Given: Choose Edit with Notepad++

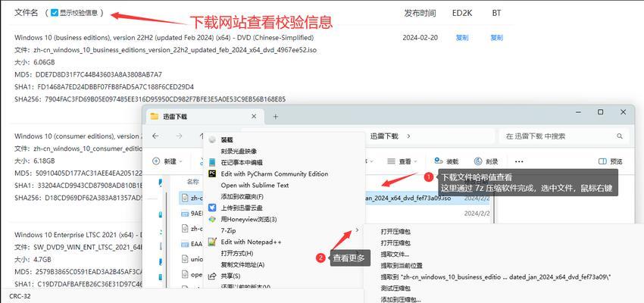Looking at the screenshot, I should 283,242.
